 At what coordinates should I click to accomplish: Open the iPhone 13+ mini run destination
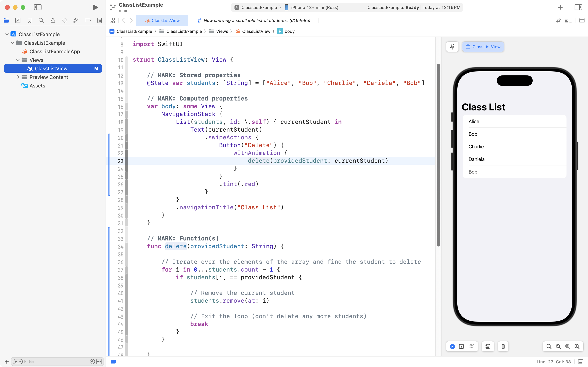[x=314, y=7]
